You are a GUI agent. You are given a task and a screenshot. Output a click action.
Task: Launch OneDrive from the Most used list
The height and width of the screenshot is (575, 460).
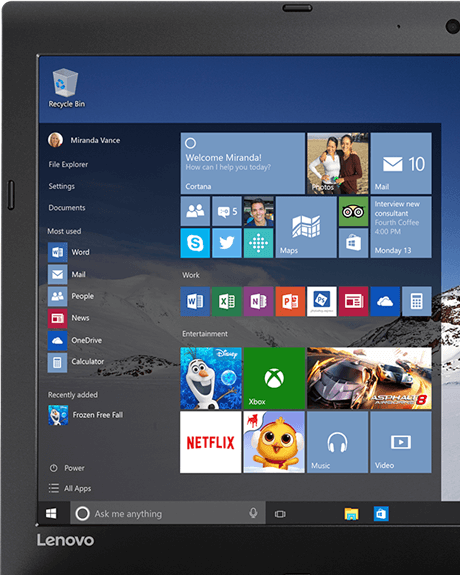75,340
